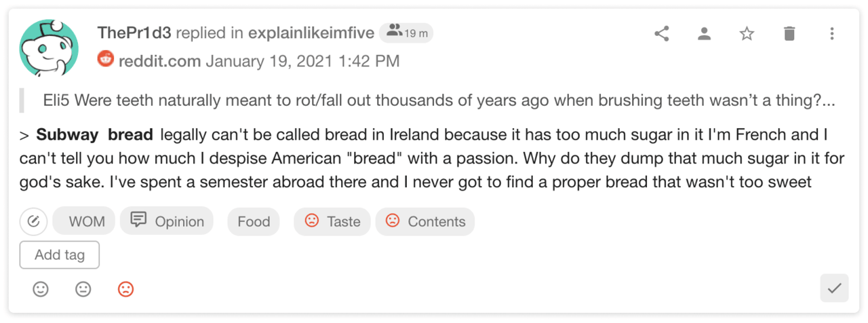
Task: Set sentiment to neutral face
Action: 83,289
